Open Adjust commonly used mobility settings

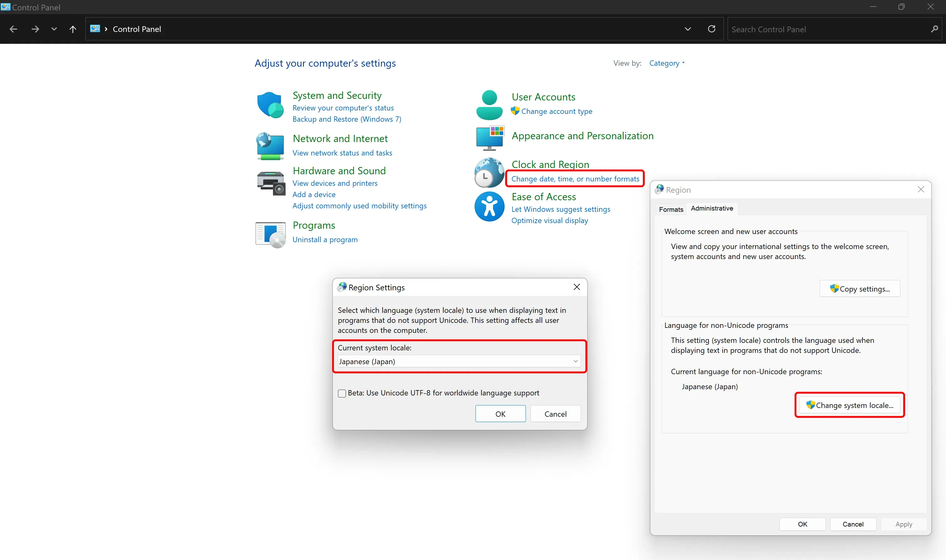(x=359, y=206)
